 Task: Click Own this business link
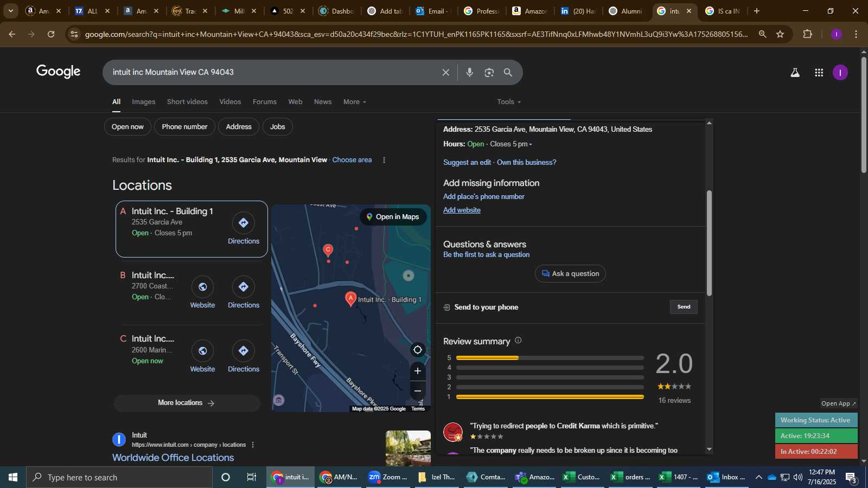click(526, 163)
